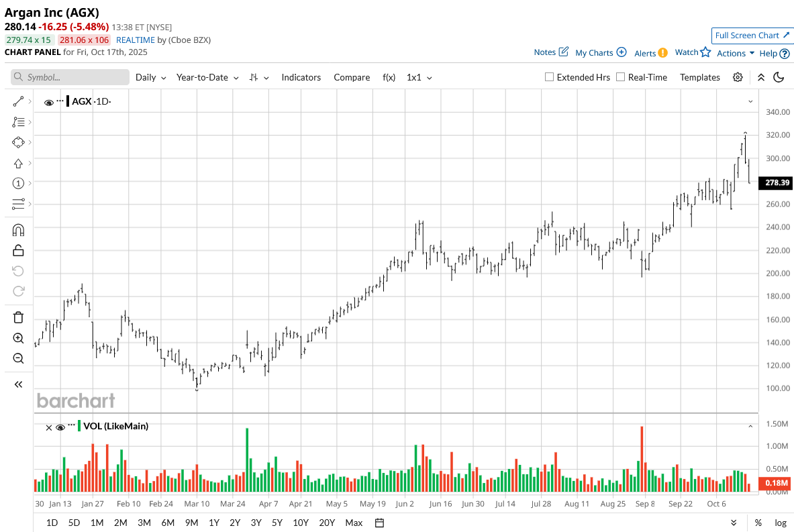Open the Daily frequency dropdown
This screenshot has width=794, height=532.
pyautogui.click(x=151, y=77)
